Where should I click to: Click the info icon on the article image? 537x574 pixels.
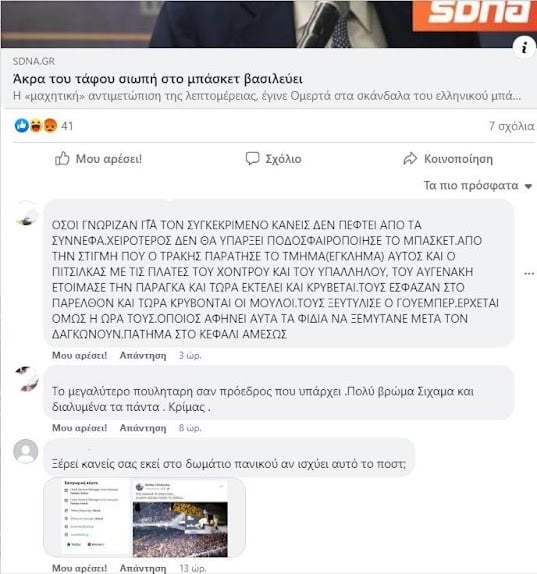[x=525, y=47]
